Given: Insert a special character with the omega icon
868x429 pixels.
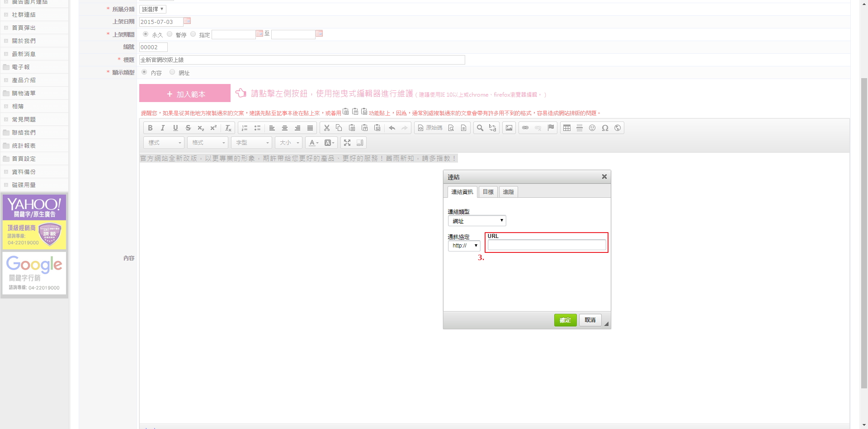Looking at the screenshot, I should [x=605, y=128].
